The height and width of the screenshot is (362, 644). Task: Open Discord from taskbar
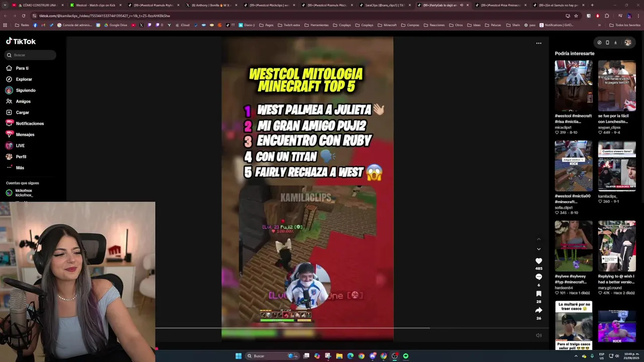(x=372, y=356)
